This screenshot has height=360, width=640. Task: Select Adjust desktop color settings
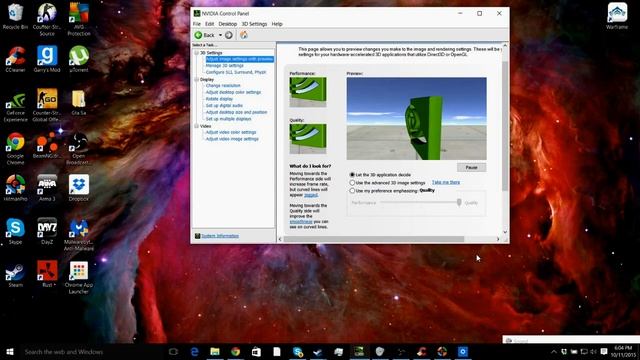coord(233,92)
